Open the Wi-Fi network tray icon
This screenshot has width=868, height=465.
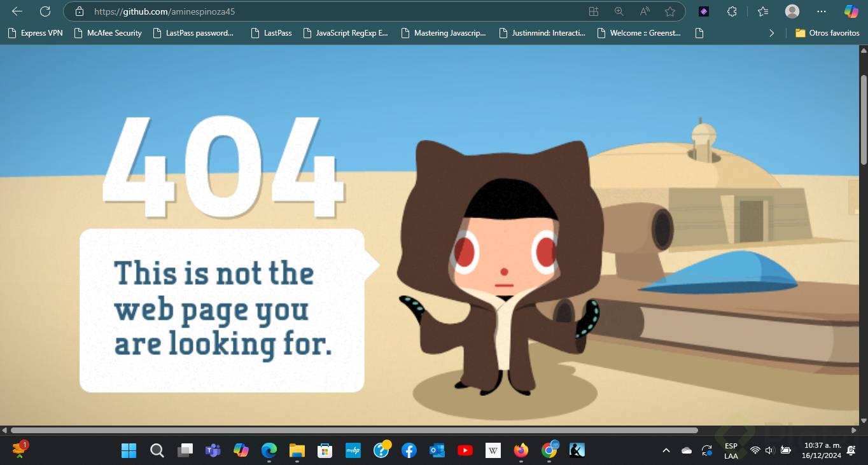pos(755,450)
